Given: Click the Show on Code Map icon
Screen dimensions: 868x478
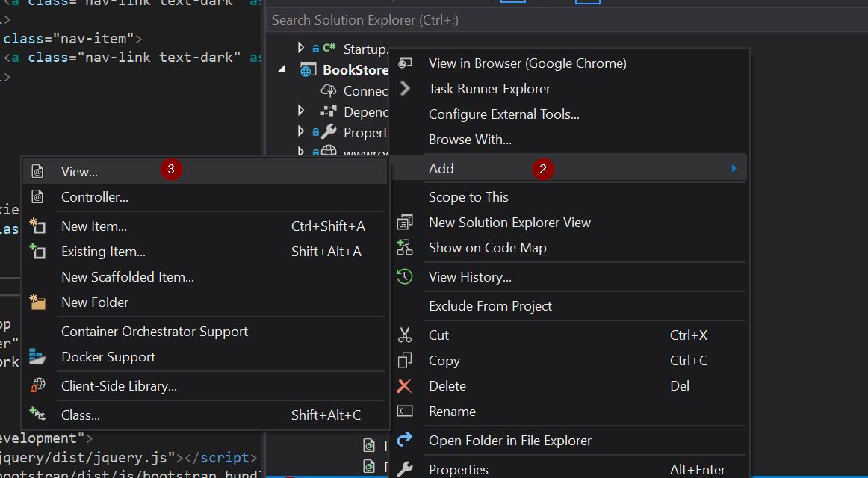Looking at the screenshot, I should [405, 248].
